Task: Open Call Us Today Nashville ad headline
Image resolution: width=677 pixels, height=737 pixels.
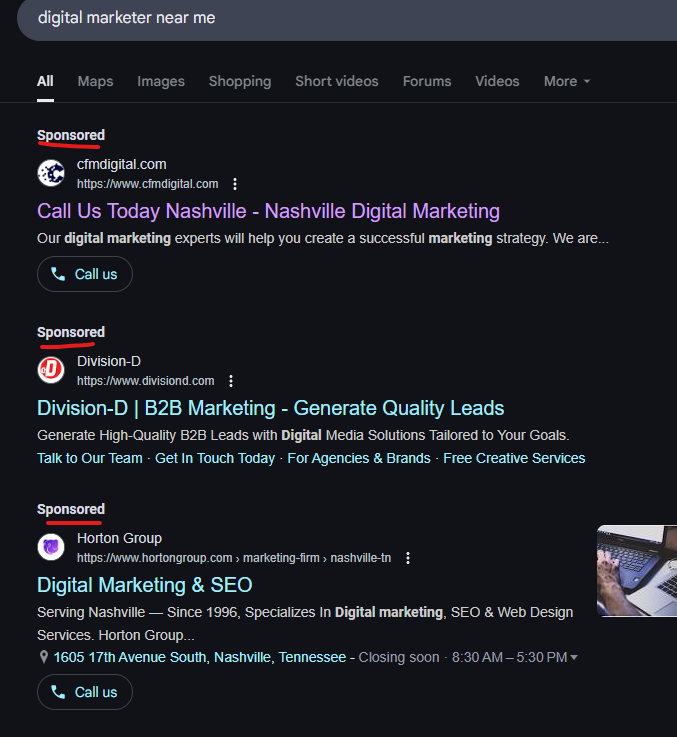Action: click(268, 211)
